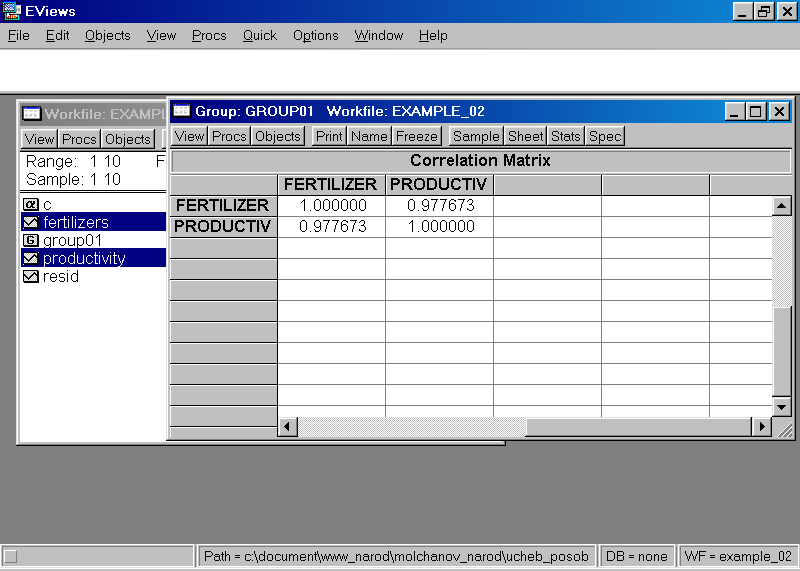Image resolution: width=800 pixels, height=571 pixels.
Task: Select the coefficient vector c icon
Action: click(x=31, y=205)
